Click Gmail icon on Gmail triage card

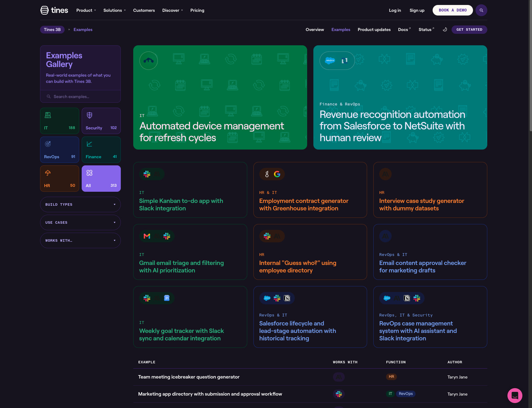click(x=147, y=236)
